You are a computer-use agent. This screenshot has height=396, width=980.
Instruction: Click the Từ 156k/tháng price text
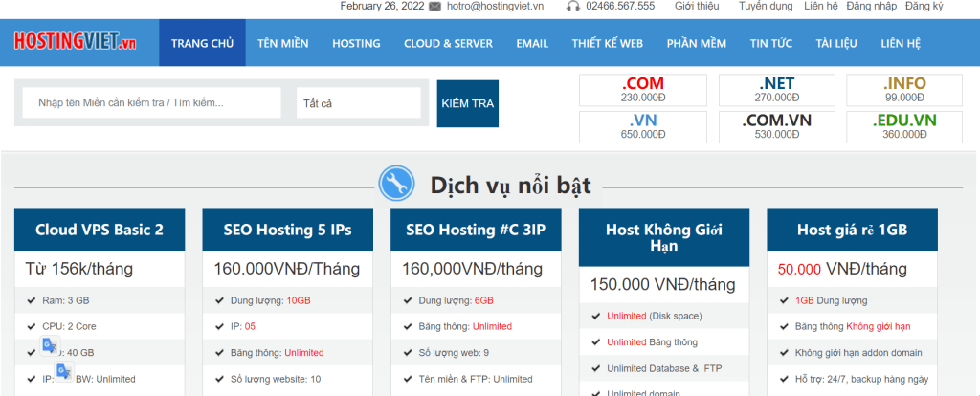[x=79, y=269]
